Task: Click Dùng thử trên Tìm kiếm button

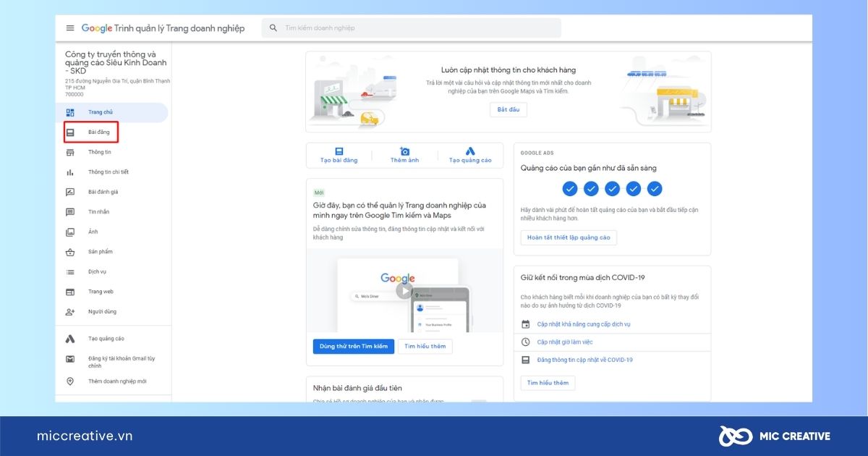Action: (354, 347)
